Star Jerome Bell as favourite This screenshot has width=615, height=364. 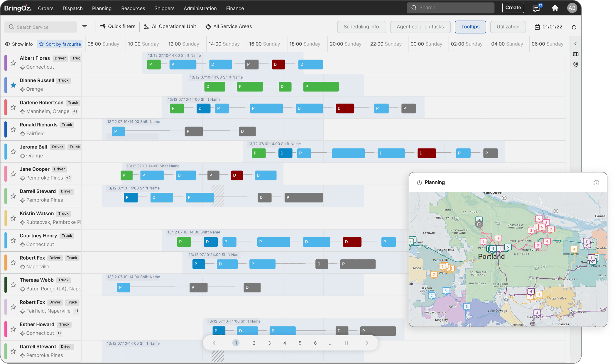click(13, 152)
